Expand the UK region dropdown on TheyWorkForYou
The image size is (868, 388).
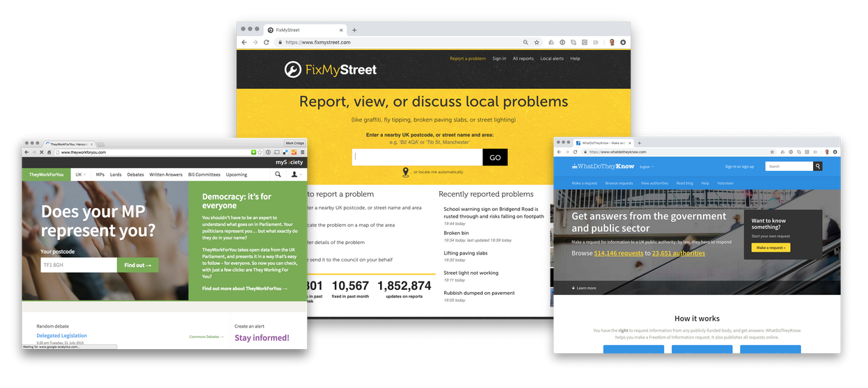[x=81, y=175]
